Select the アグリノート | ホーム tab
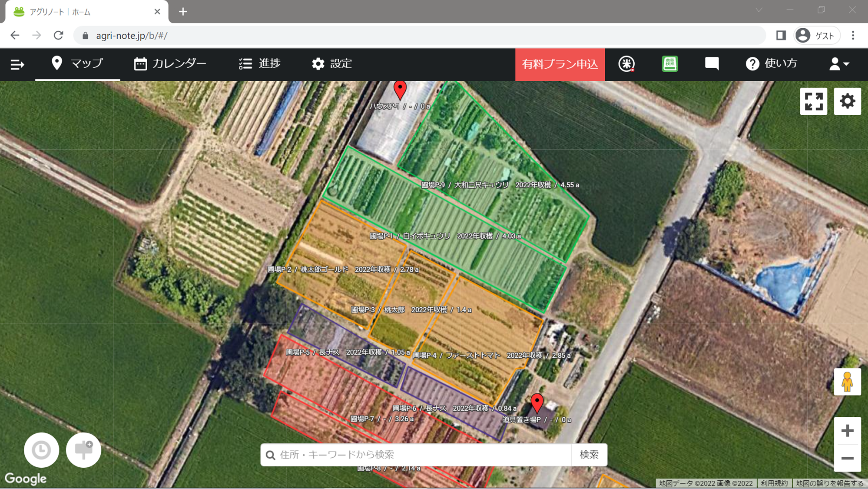 click(x=87, y=12)
